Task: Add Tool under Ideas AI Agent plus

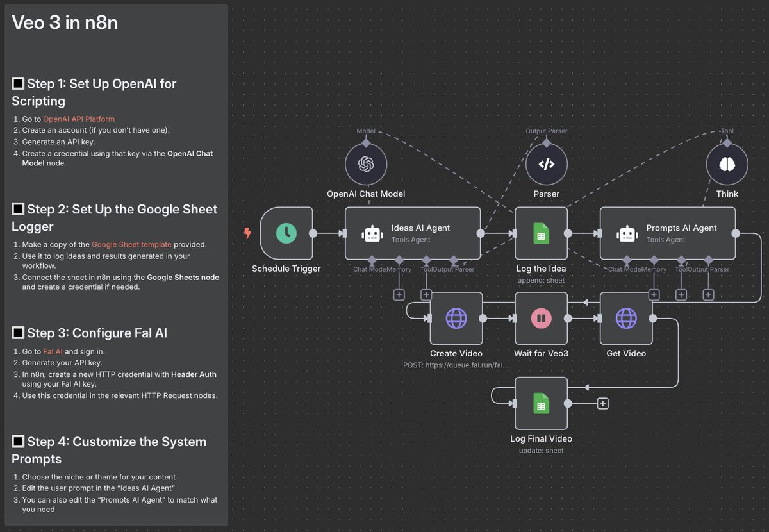Action: (426, 295)
